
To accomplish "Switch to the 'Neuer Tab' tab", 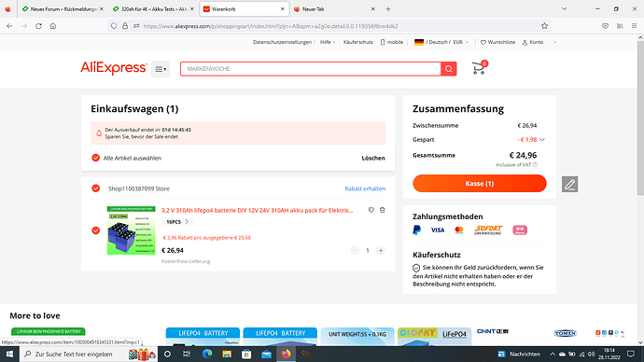I will click(x=335, y=8).
